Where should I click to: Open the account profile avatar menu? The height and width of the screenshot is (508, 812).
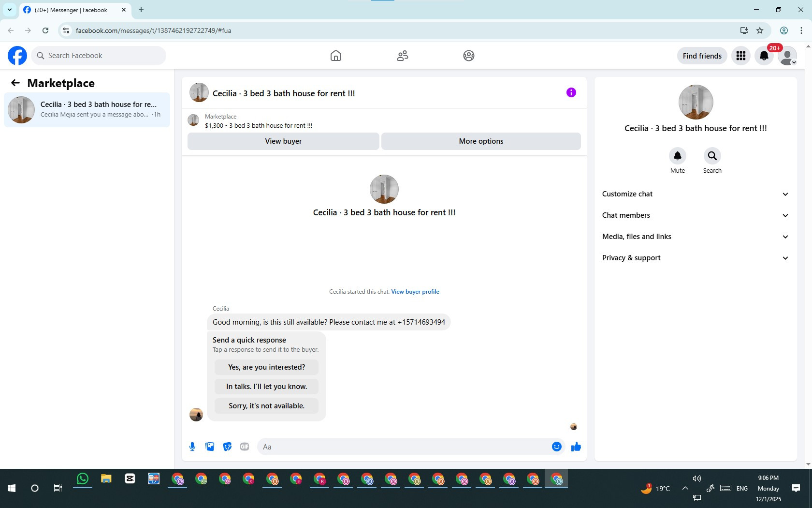point(787,56)
